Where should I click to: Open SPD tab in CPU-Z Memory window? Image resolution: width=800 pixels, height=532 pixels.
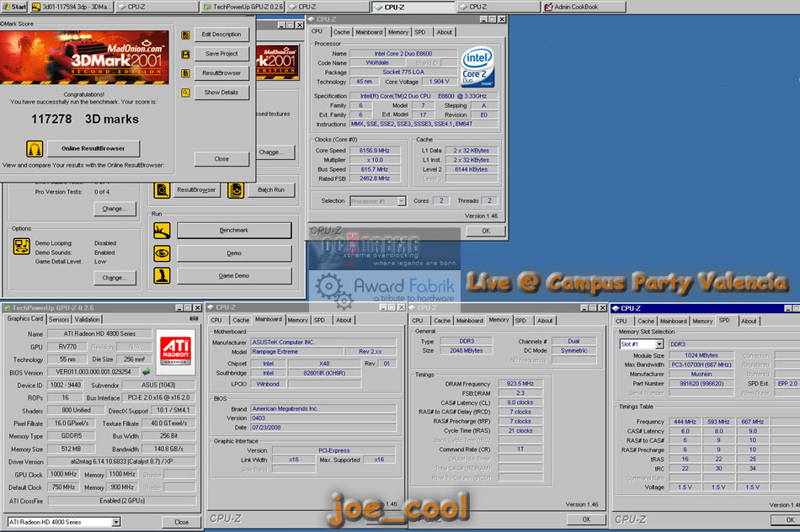point(520,321)
